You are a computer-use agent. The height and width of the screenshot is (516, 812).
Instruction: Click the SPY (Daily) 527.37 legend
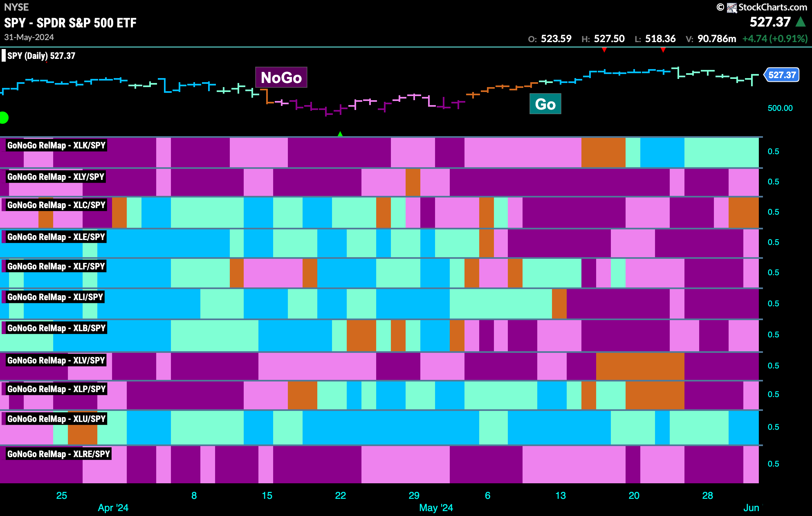(41, 56)
